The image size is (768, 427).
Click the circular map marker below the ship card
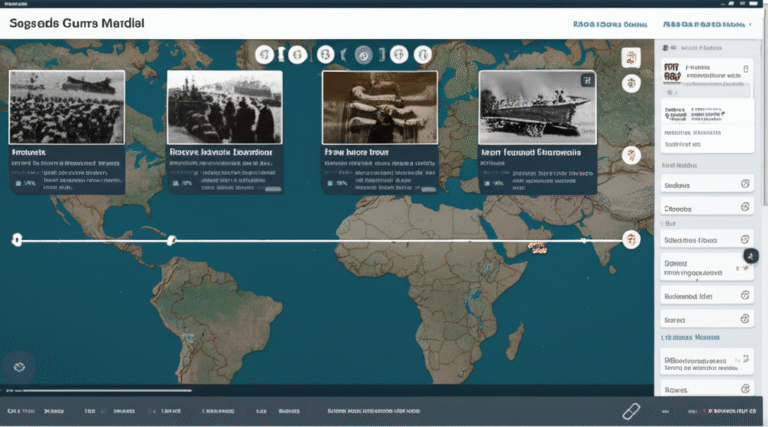click(631, 155)
